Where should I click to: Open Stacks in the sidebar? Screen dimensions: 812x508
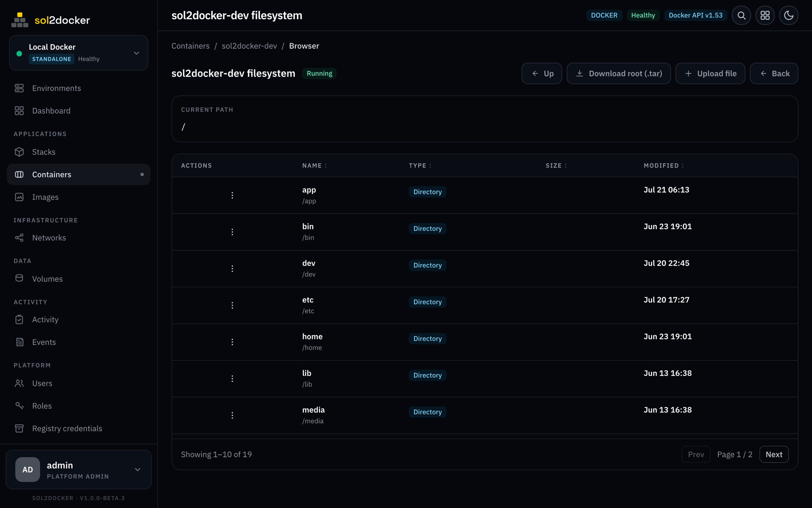(79, 152)
